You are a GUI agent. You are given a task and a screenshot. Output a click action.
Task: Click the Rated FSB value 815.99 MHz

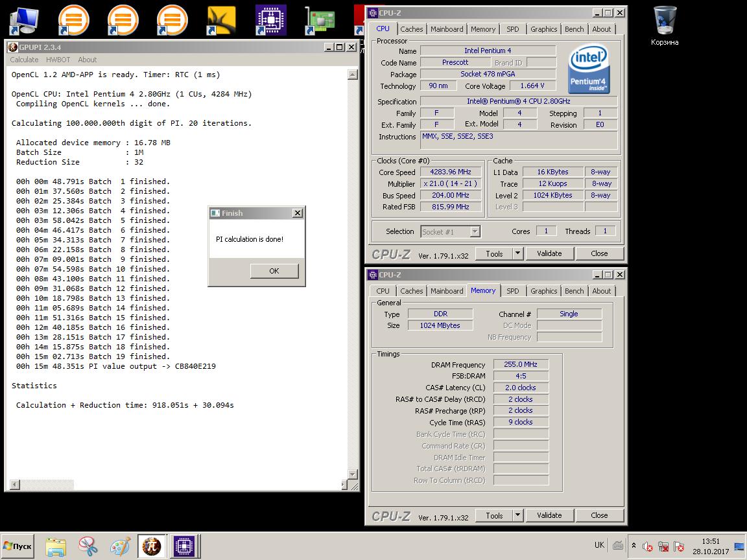pos(451,207)
